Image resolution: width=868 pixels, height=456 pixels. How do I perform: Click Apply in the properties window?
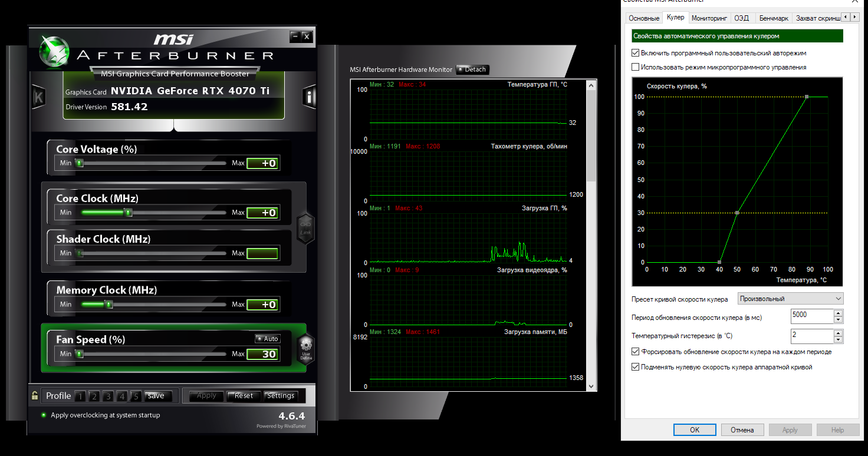click(790, 430)
